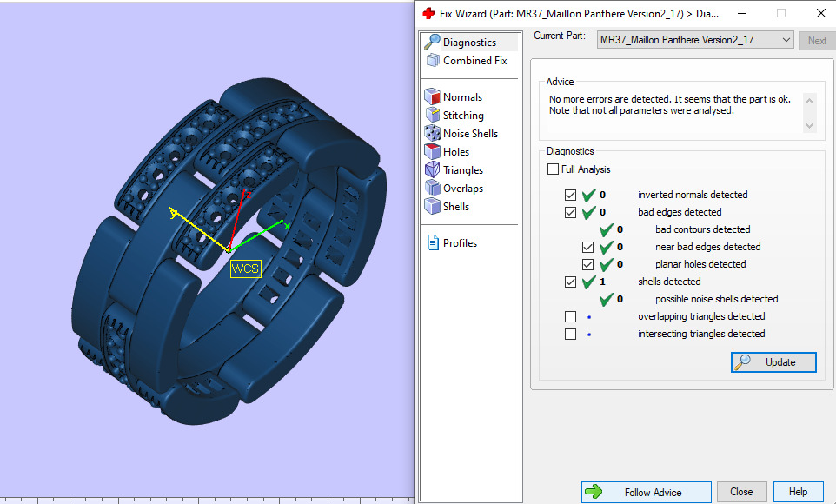Select the Noise Shells page

point(470,133)
